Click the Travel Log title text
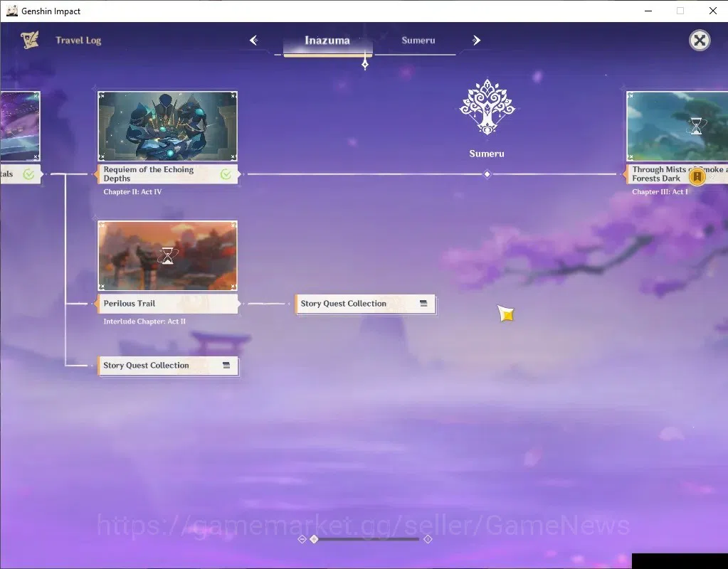The image size is (728, 569). [x=78, y=41]
